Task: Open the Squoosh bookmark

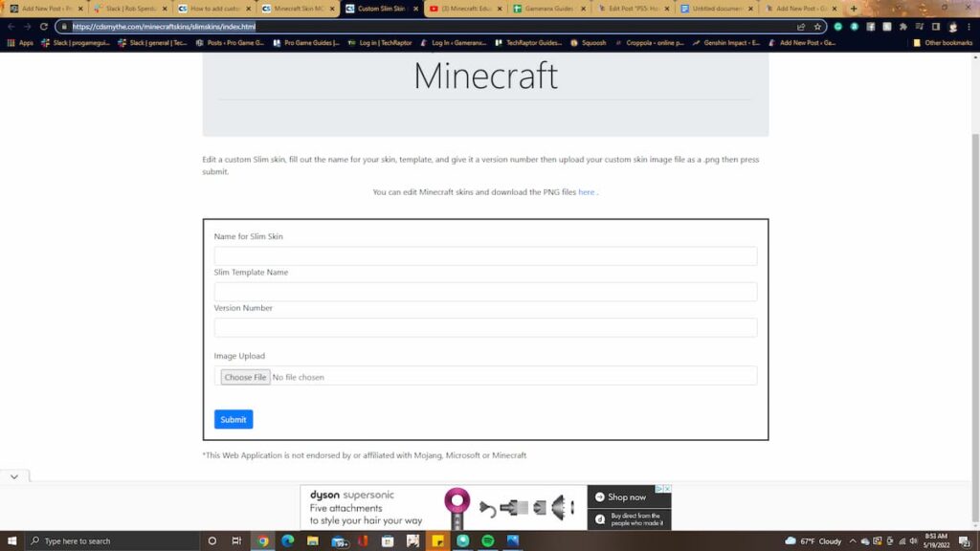Action: (588, 43)
